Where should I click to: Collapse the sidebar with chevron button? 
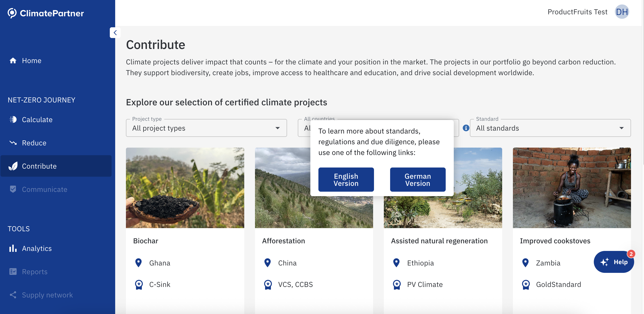point(115,33)
